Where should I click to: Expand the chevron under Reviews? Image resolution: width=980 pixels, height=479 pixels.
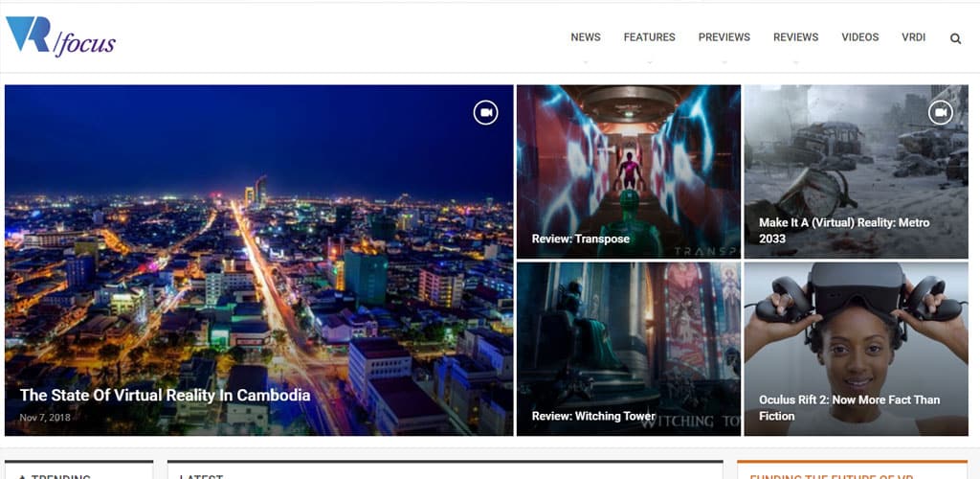[795, 61]
